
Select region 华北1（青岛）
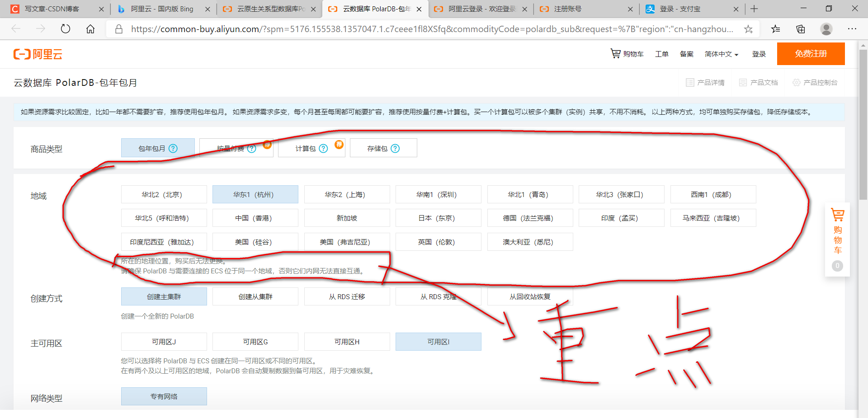(530, 194)
